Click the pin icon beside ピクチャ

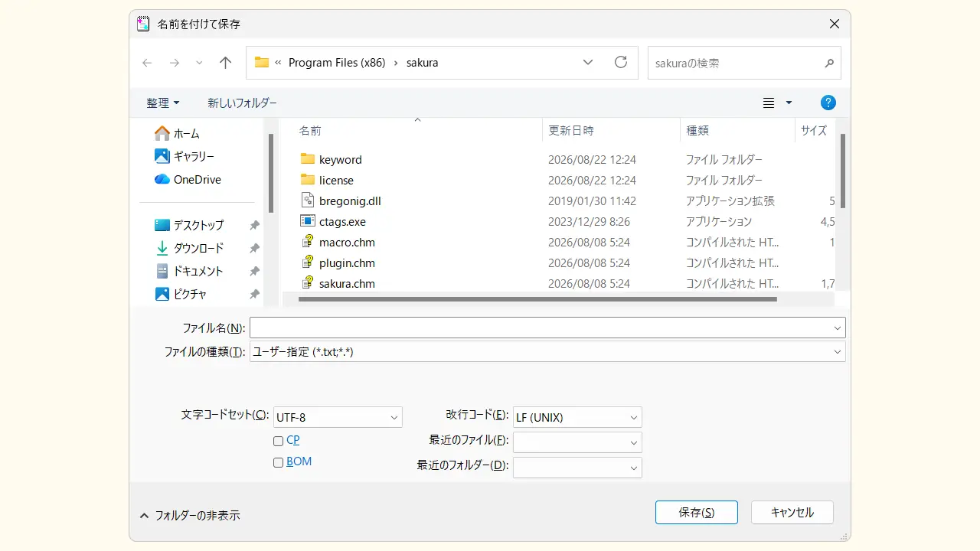pyautogui.click(x=254, y=294)
